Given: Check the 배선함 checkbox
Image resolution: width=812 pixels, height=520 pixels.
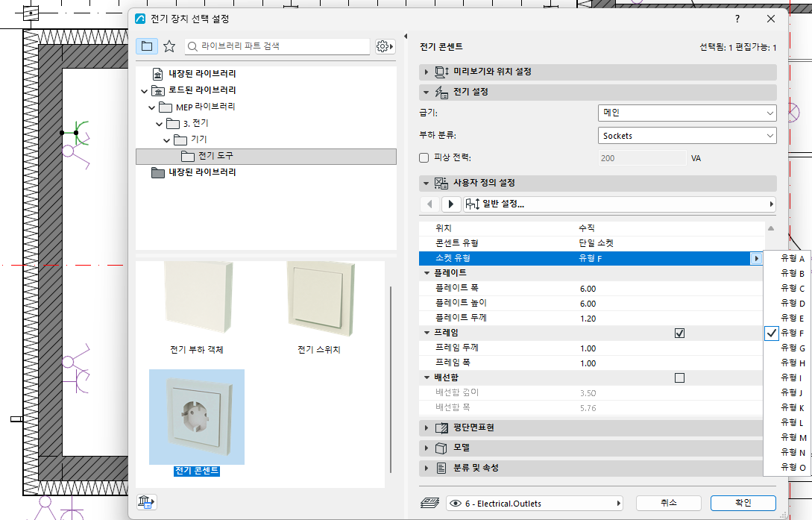Looking at the screenshot, I should [679, 378].
